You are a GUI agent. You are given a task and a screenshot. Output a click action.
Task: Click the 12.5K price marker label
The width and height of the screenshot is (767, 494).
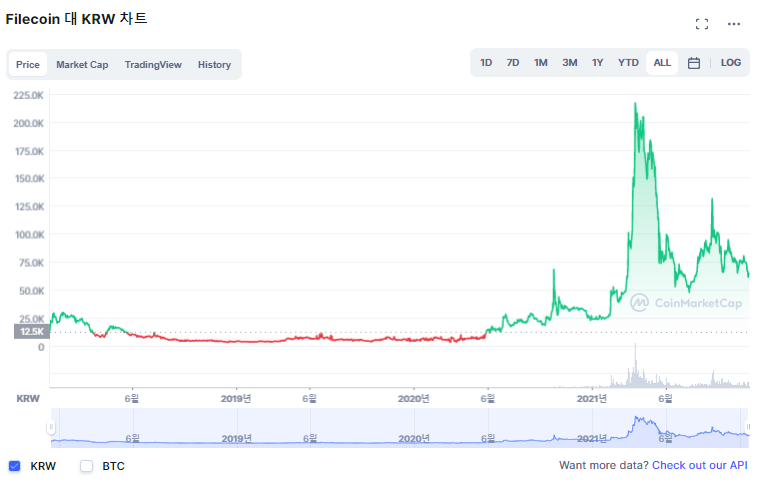click(32, 332)
